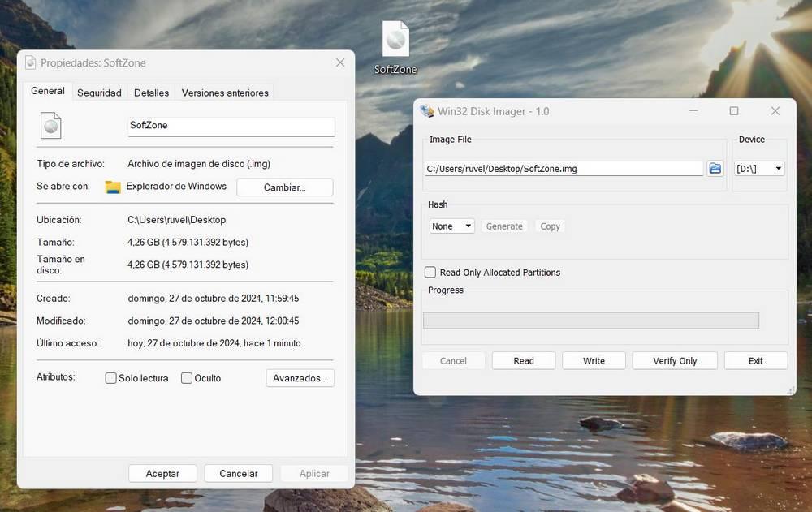The width and height of the screenshot is (812, 512).
Task: Click the Win32 Disk Imager title icon
Action: point(427,111)
